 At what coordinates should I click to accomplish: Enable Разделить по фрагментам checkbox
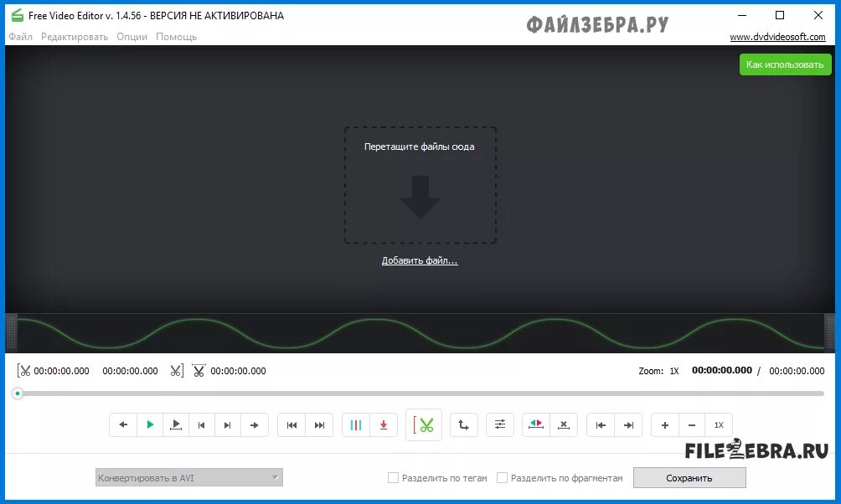(503, 477)
